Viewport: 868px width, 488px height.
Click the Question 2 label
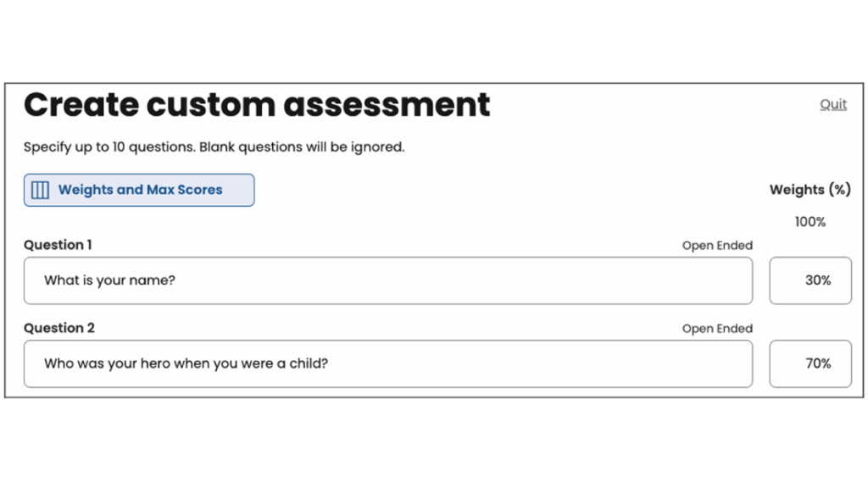point(58,328)
